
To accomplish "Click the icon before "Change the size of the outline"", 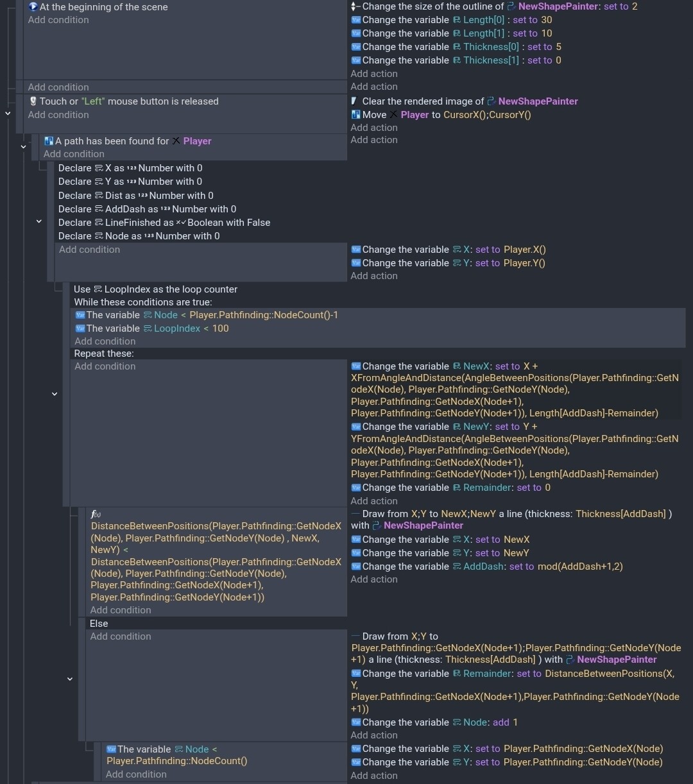I will tap(355, 6).
